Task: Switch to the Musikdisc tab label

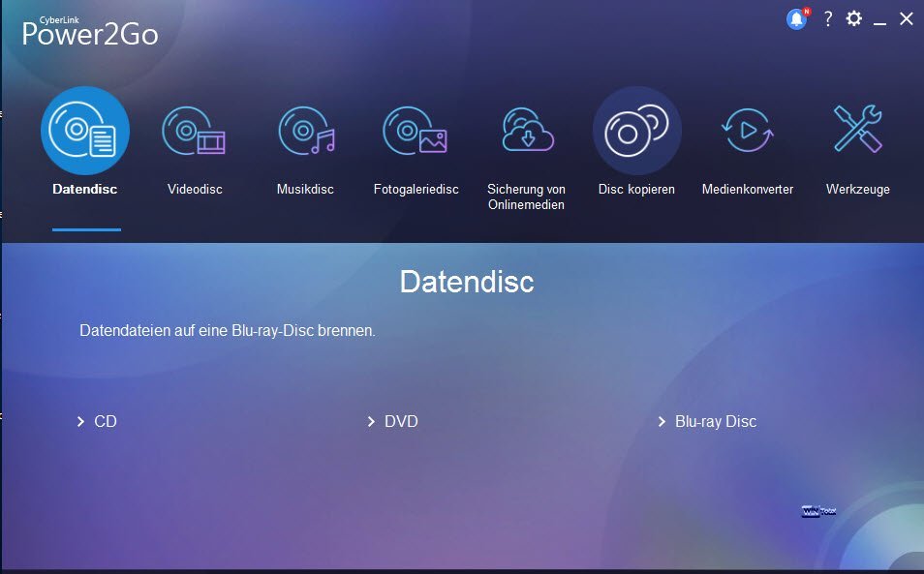Action: (305, 189)
